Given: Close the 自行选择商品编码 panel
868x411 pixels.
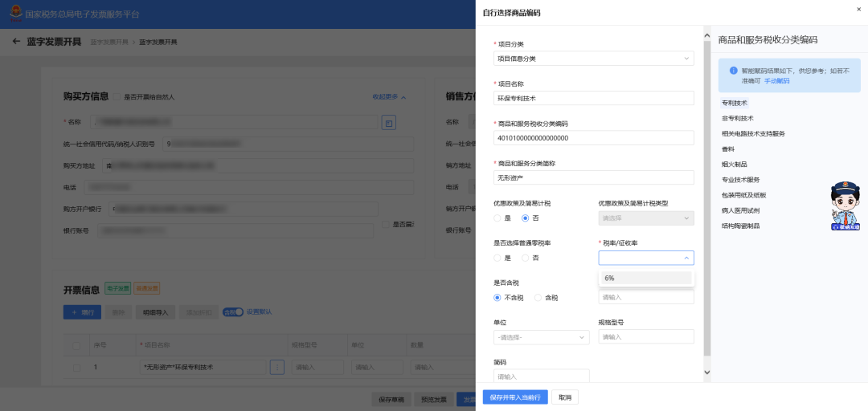Looking at the screenshot, I should coord(858,9).
